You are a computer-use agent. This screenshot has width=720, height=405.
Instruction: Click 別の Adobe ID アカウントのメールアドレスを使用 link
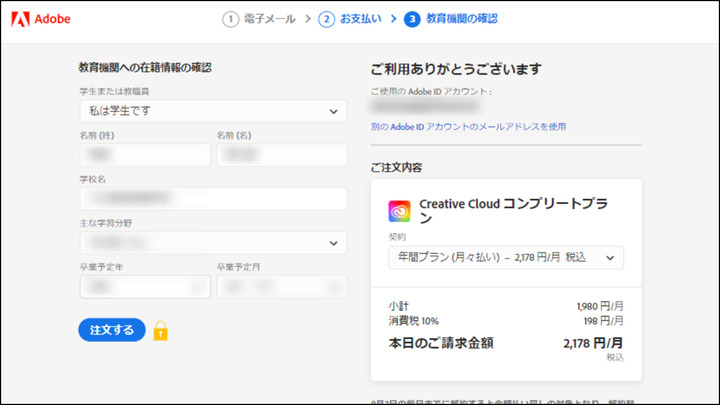(468, 126)
